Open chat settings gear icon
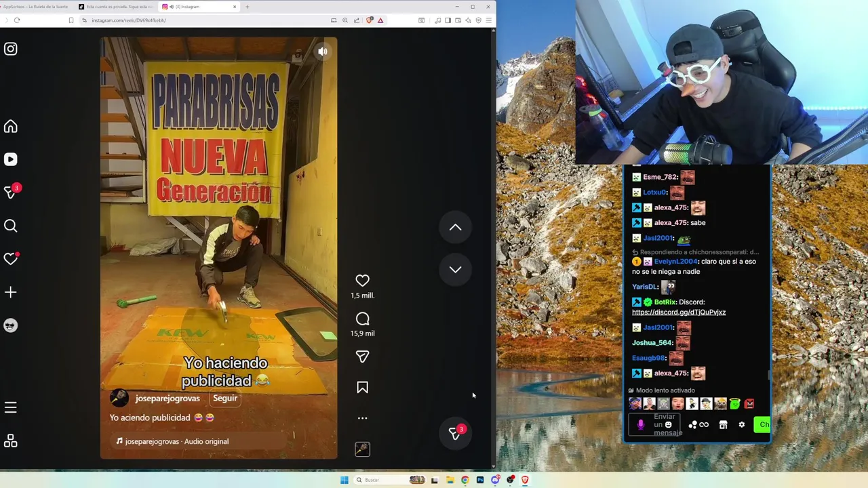Viewport: 868px width, 488px height. (x=741, y=425)
